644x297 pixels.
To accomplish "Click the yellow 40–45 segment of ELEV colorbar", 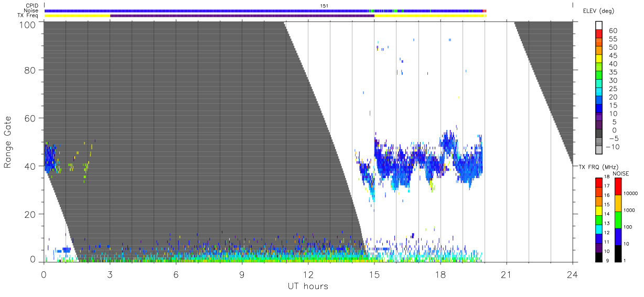I will click(x=599, y=59).
